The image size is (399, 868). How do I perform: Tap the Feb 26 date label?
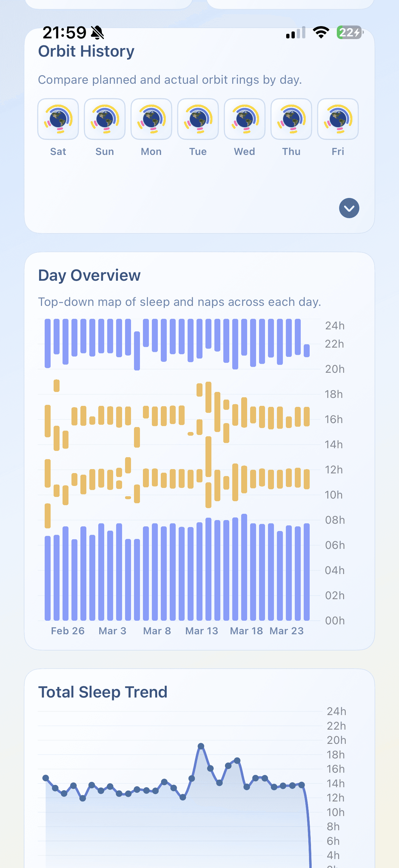(x=68, y=631)
